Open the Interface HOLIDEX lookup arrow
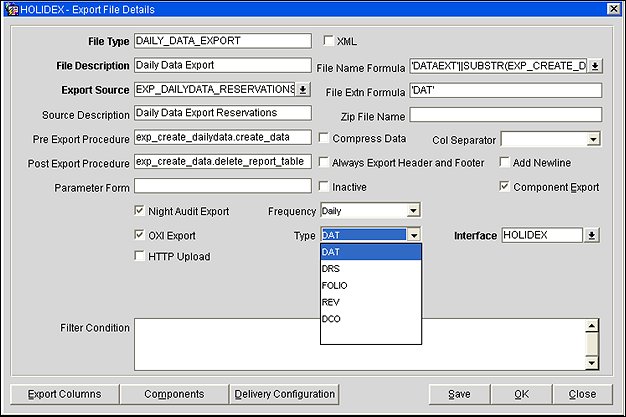This screenshot has height=417, width=626. (x=593, y=235)
